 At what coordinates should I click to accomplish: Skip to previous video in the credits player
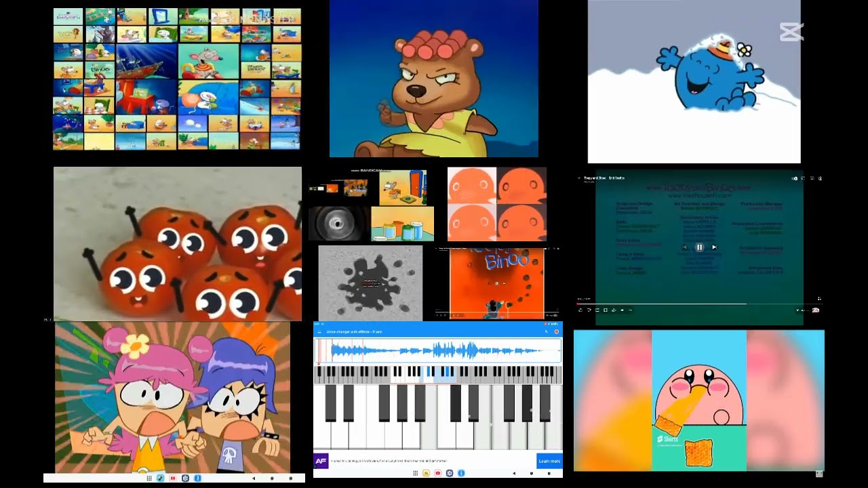click(x=684, y=247)
